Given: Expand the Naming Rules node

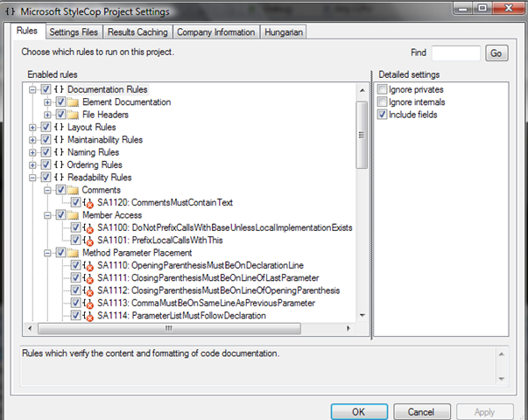Looking at the screenshot, I should (32, 152).
